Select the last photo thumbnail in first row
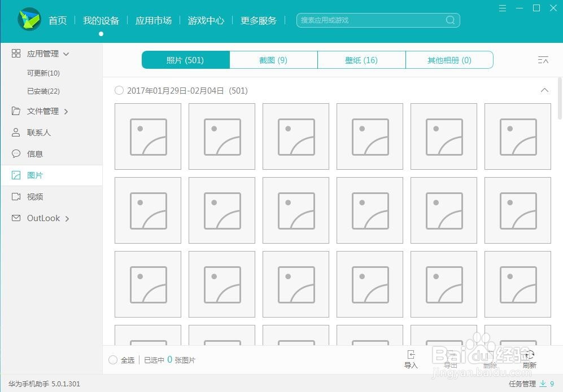The height and width of the screenshot is (392, 563). pos(518,136)
